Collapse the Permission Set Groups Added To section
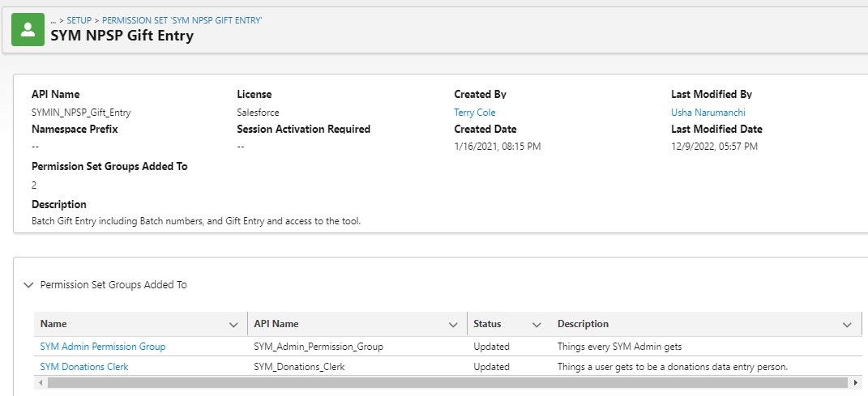Image resolution: width=868 pixels, height=396 pixels. [29, 285]
